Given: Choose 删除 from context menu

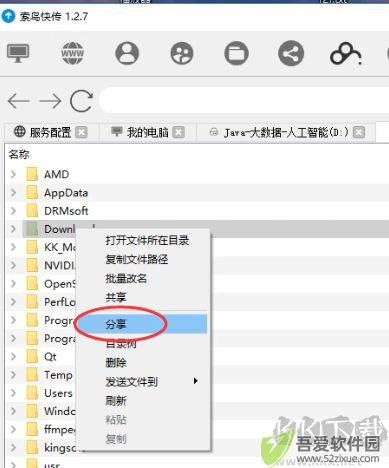Looking at the screenshot, I should point(116,362).
